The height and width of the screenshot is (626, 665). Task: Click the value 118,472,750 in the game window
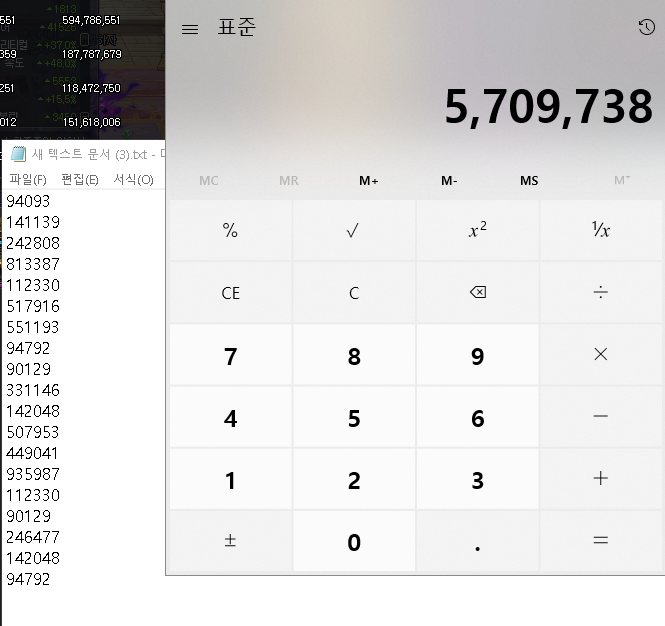[x=91, y=88]
